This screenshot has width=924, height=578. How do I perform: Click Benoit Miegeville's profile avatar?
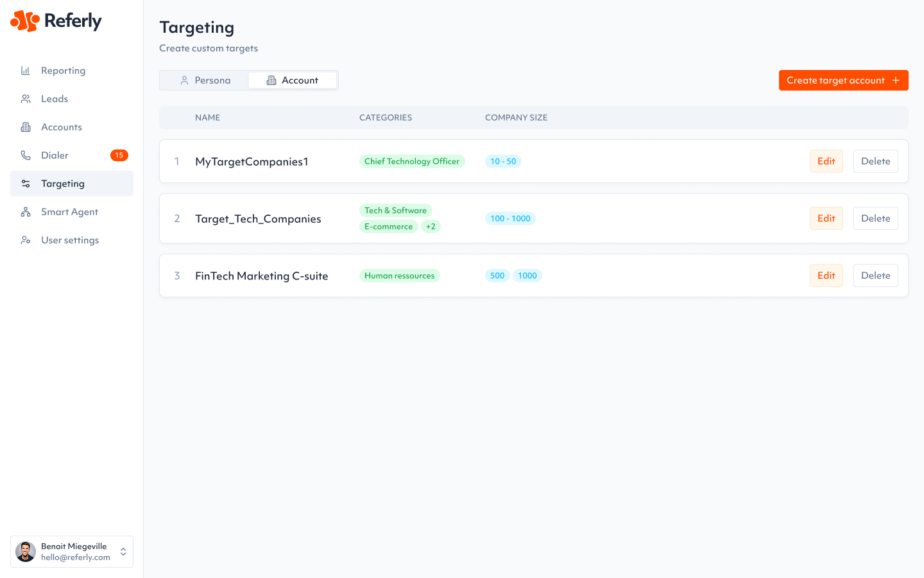pos(26,552)
